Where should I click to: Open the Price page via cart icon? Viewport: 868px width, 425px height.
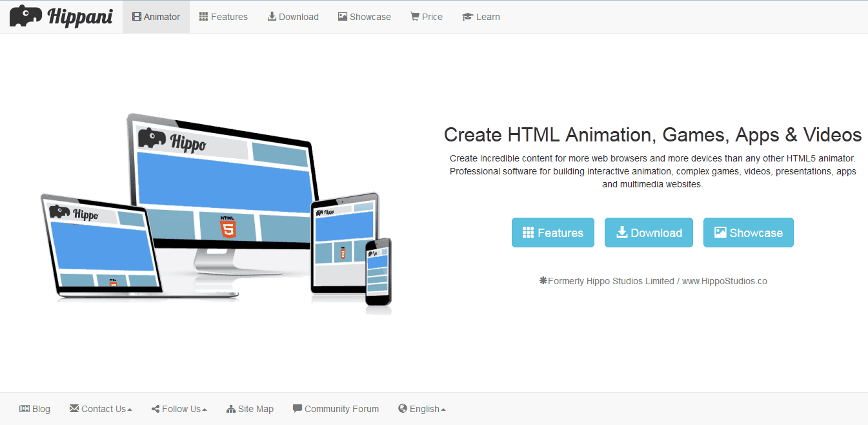tap(415, 17)
